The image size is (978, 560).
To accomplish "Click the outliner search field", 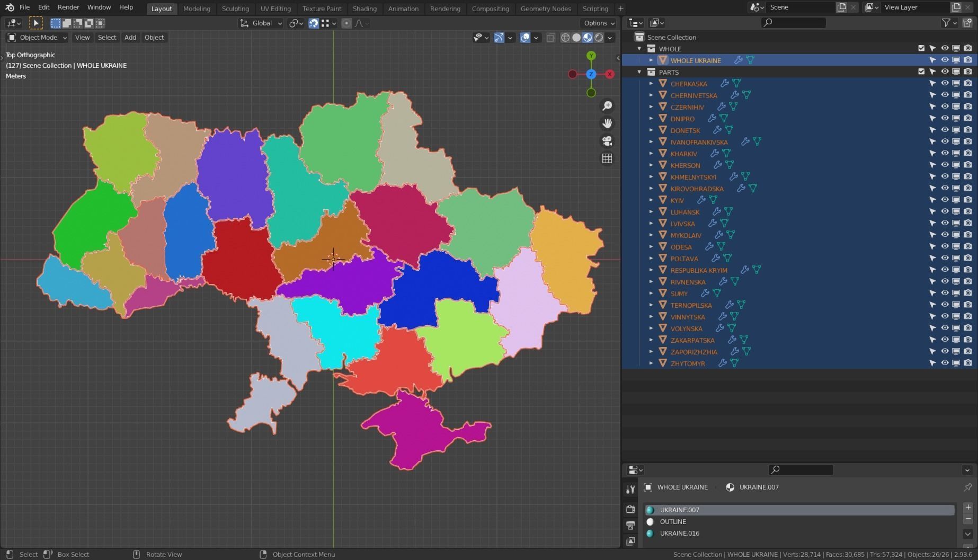I will click(x=793, y=23).
